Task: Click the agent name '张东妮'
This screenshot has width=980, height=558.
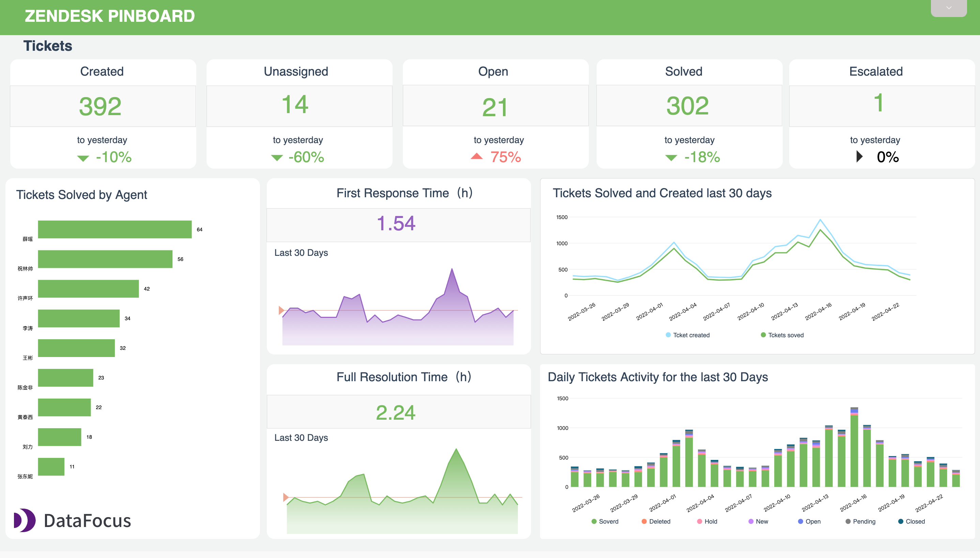Action: (x=25, y=476)
